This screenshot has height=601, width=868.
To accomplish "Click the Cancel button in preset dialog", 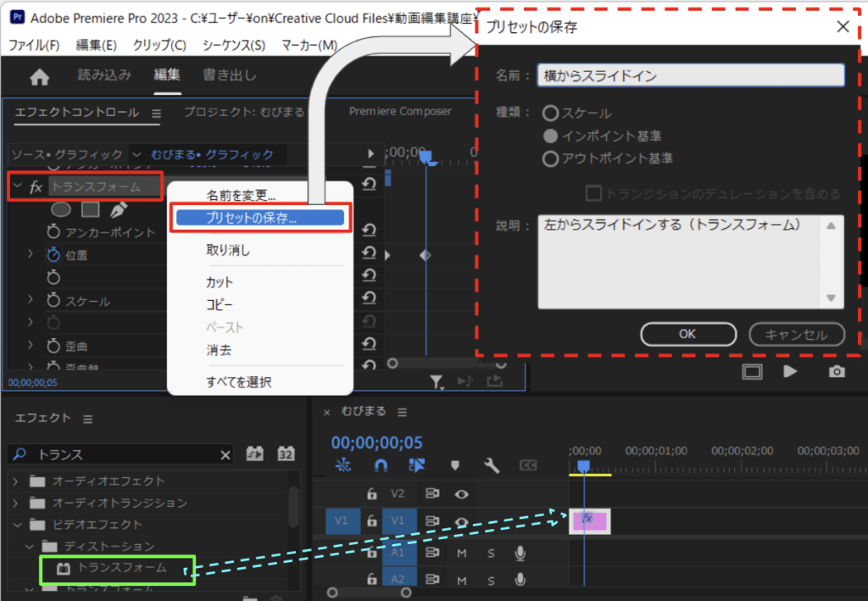I will click(796, 334).
